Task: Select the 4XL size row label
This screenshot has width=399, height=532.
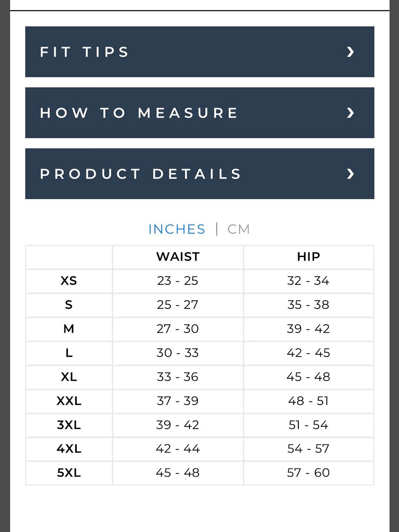Action: click(x=69, y=449)
